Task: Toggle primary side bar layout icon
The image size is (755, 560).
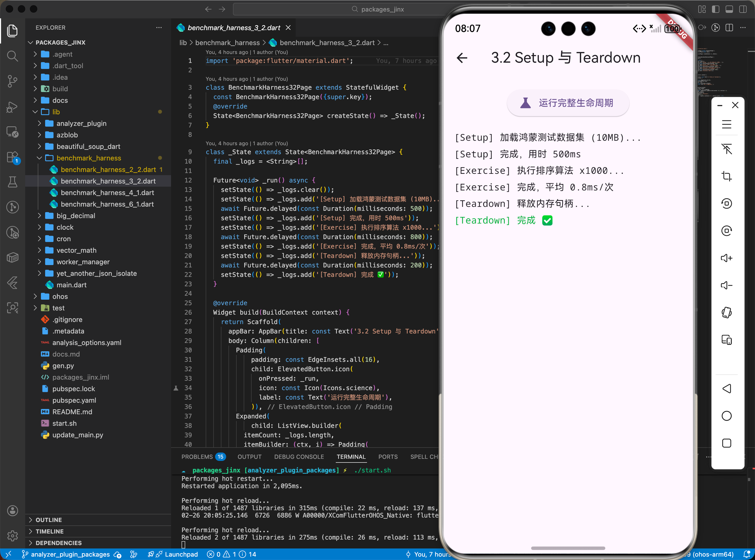Action: click(x=716, y=9)
